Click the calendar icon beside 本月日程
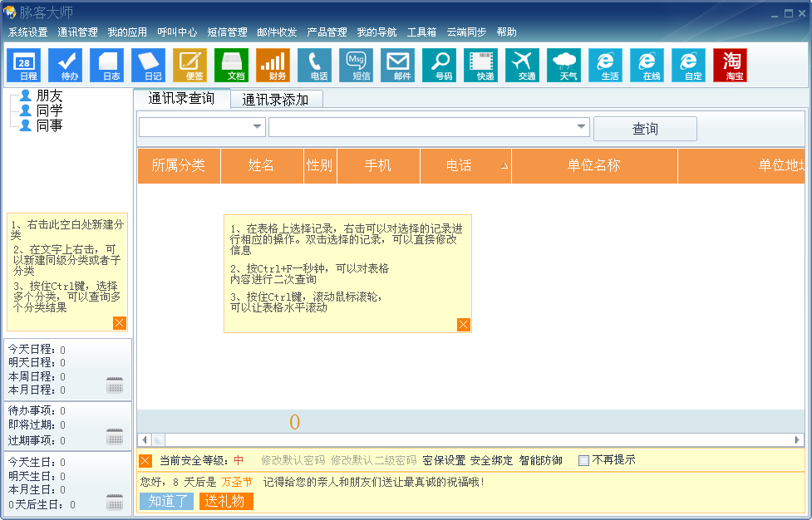The width and height of the screenshot is (812, 520). (x=115, y=385)
